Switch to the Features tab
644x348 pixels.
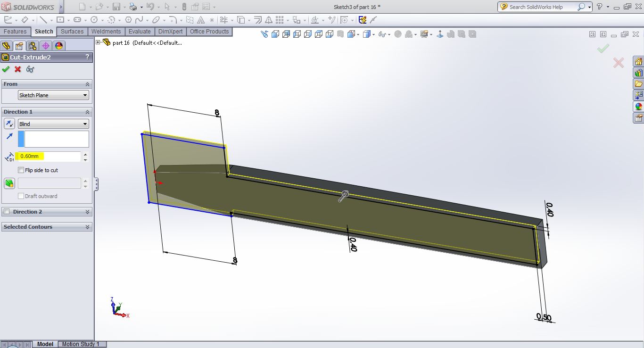[15, 32]
